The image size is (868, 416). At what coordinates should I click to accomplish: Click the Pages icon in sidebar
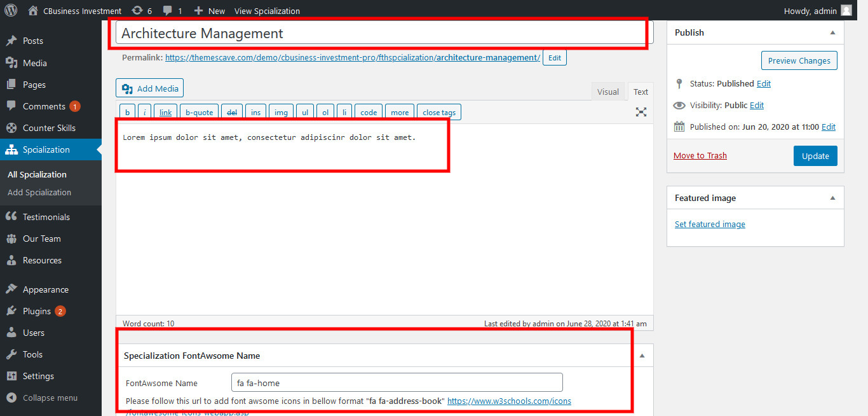11,85
